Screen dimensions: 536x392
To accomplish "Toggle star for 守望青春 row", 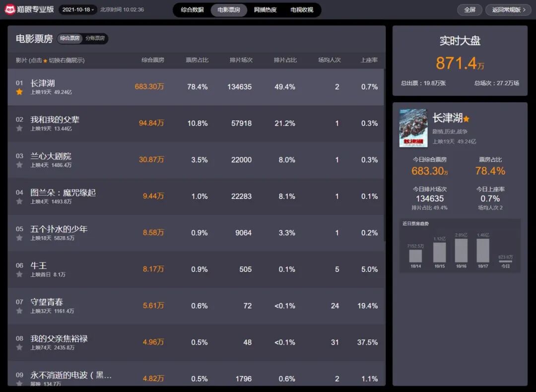I will (19, 311).
